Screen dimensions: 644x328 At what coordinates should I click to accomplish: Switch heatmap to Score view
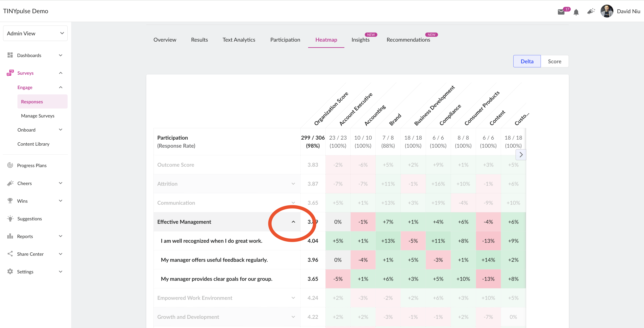[x=554, y=61]
